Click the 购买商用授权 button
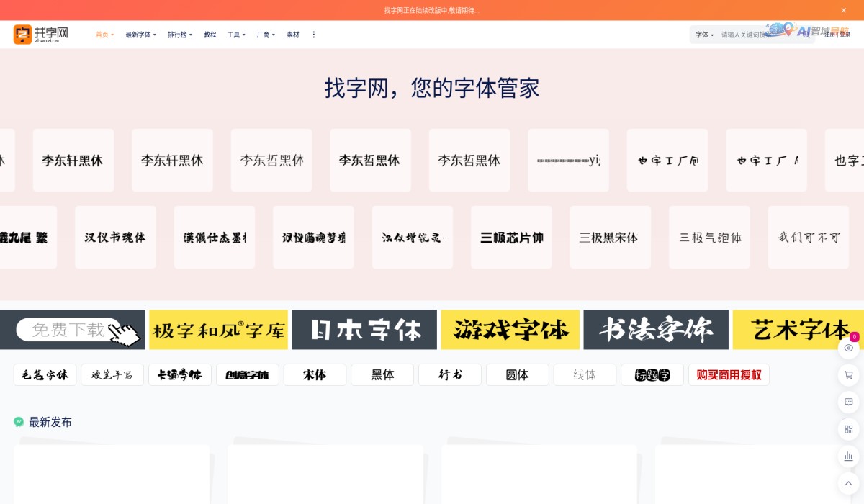The image size is (864, 504). tap(729, 374)
